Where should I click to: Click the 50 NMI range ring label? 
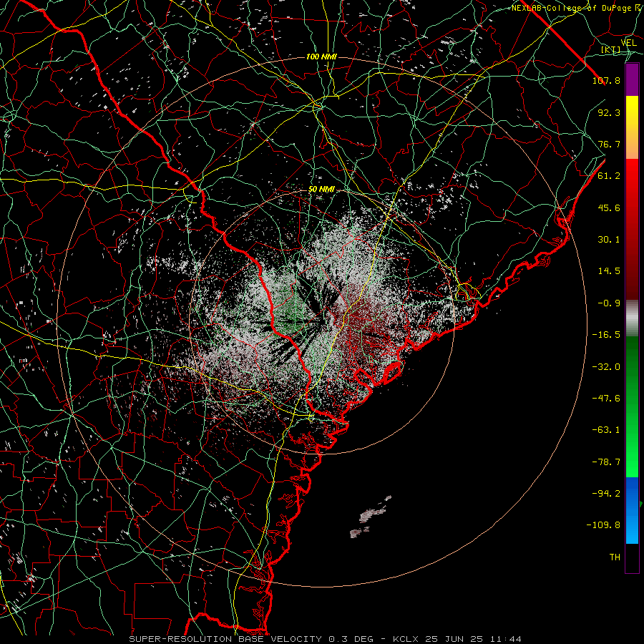[321, 190]
